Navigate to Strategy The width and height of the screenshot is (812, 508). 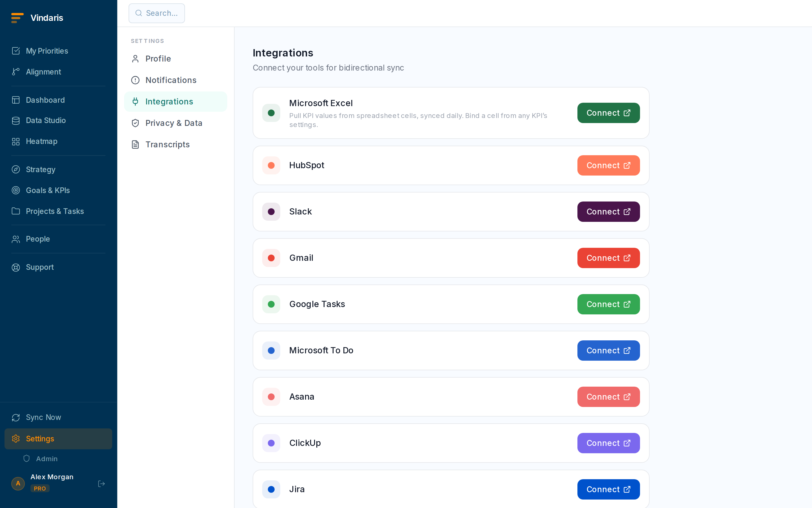coord(58,169)
